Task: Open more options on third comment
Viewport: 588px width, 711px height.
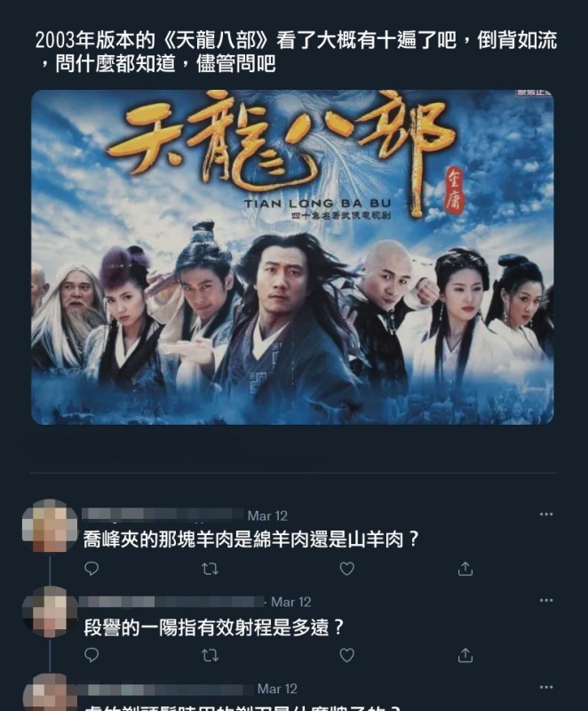Action: click(546, 687)
